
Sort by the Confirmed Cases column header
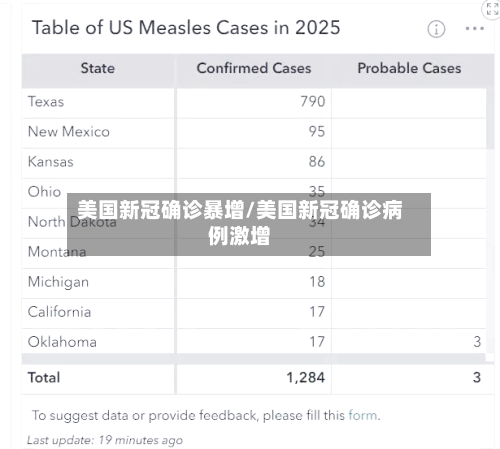(x=254, y=68)
